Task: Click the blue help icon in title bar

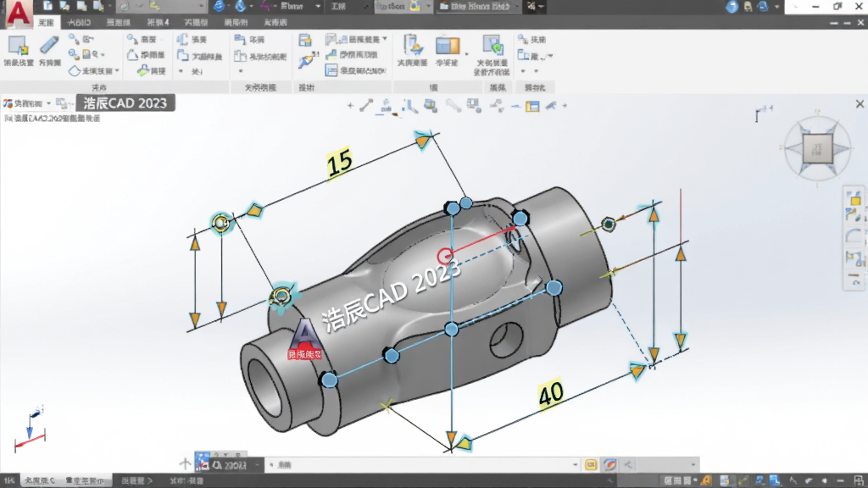Action: coord(763,7)
